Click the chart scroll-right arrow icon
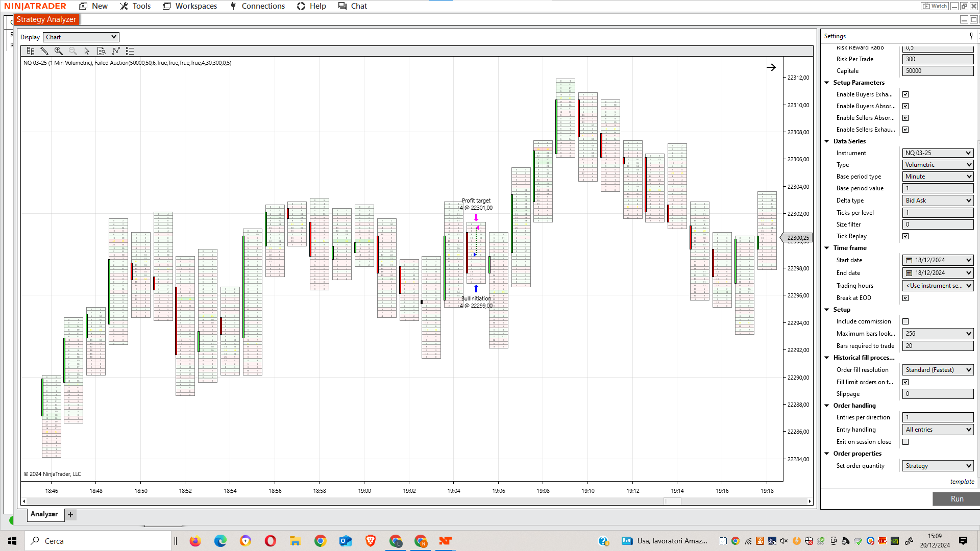This screenshot has height=551, width=980. click(771, 67)
